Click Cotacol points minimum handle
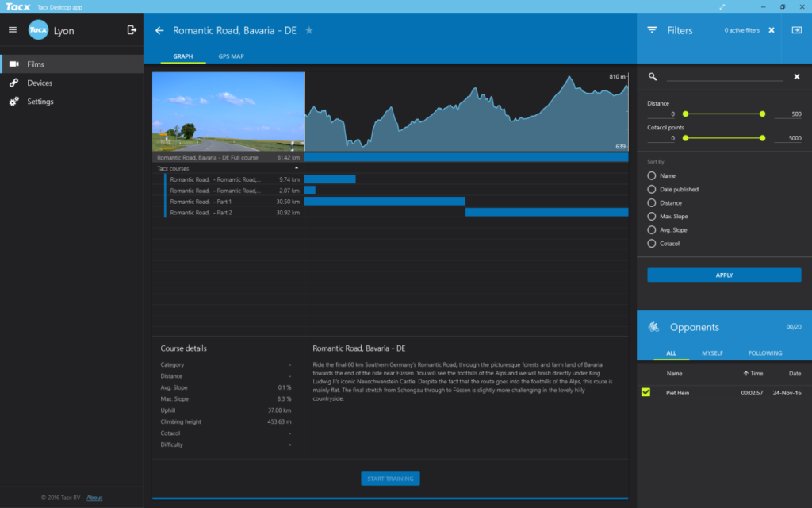 pos(686,138)
